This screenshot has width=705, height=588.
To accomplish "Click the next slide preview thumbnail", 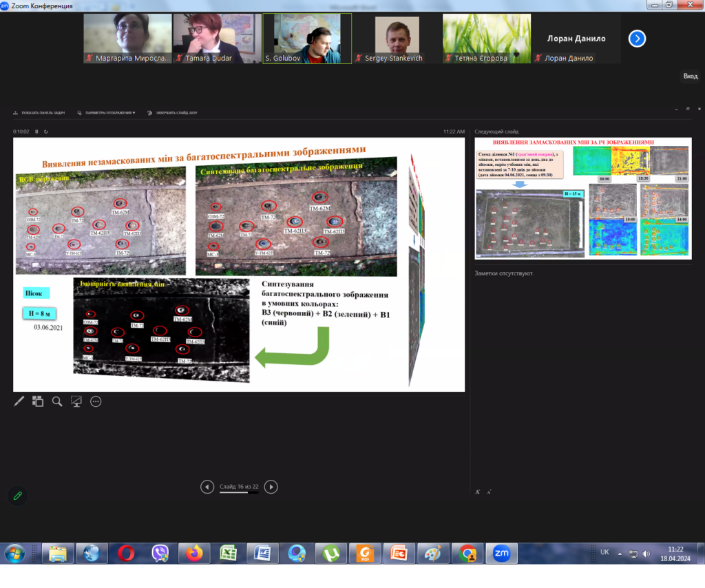I will click(582, 199).
